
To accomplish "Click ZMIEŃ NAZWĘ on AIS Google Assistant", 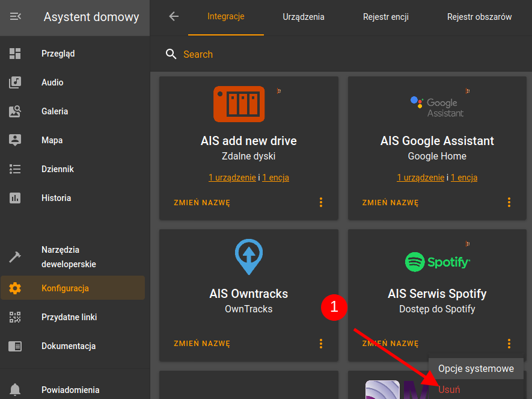I will click(x=390, y=203).
